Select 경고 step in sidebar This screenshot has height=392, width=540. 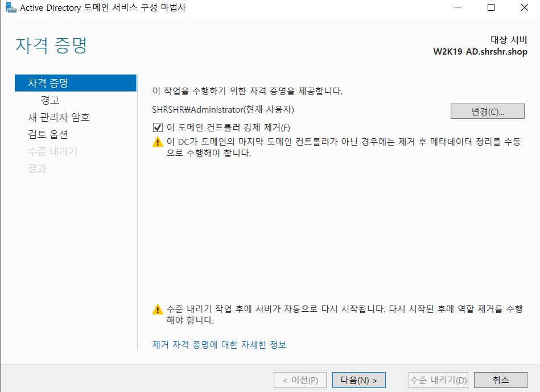[50, 100]
